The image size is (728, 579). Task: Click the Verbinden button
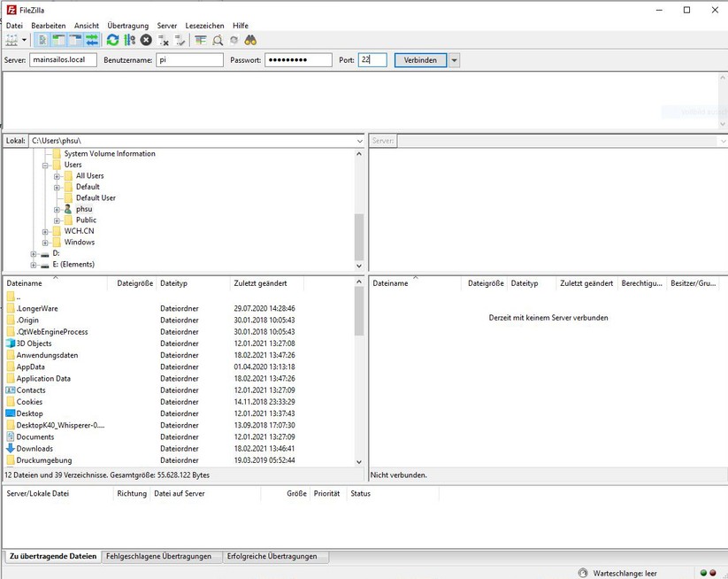(420, 60)
